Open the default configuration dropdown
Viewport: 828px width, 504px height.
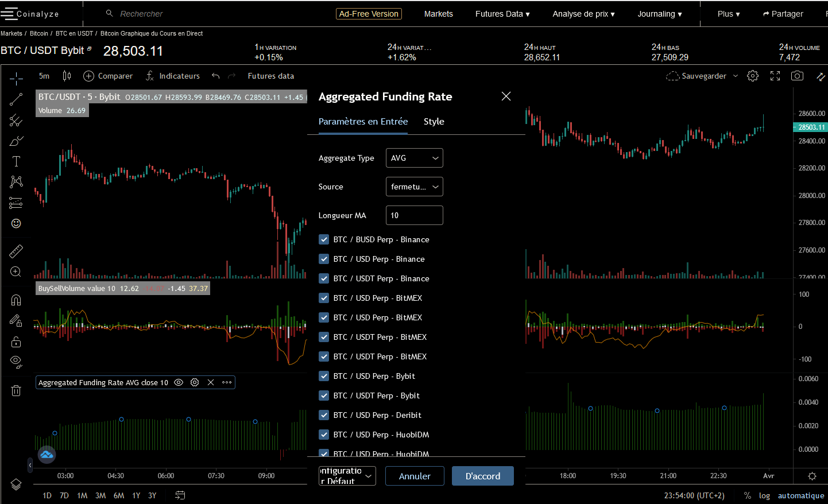pos(347,476)
